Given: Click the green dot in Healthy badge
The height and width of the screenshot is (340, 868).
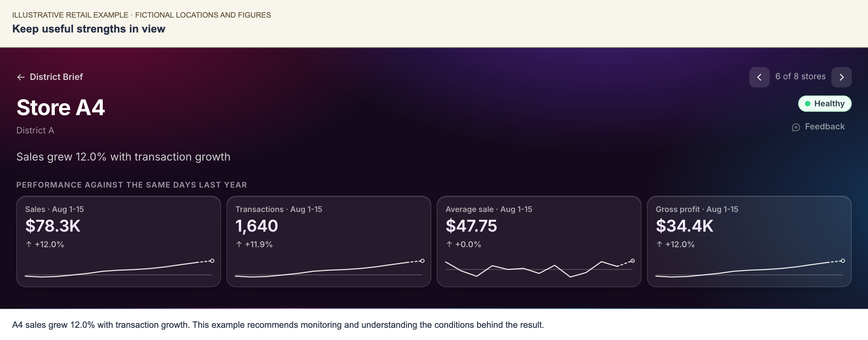Looking at the screenshot, I should pos(808,104).
